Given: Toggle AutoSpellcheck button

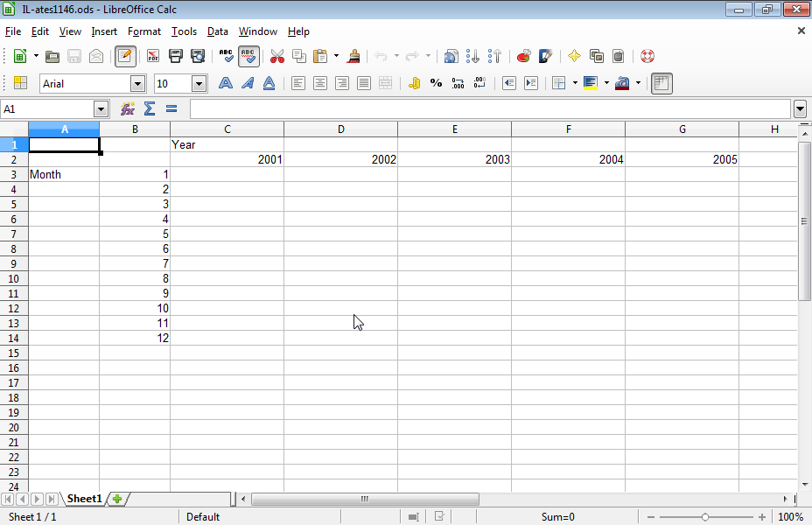Looking at the screenshot, I should click(x=248, y=56).
